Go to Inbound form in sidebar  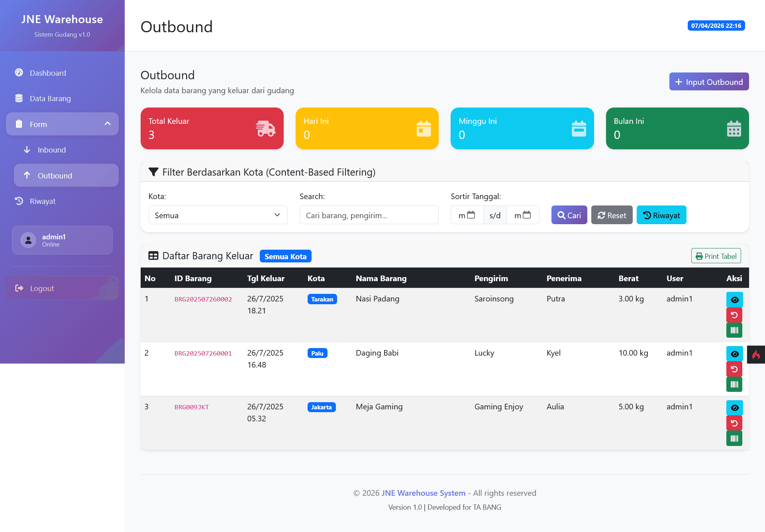pyautogui.click(x=52, y=150)
